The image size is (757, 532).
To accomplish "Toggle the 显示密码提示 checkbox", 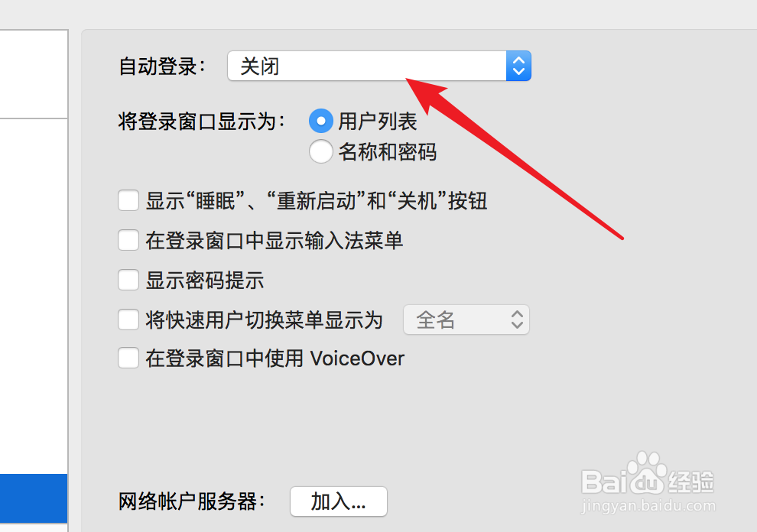I will click(128, 280).
